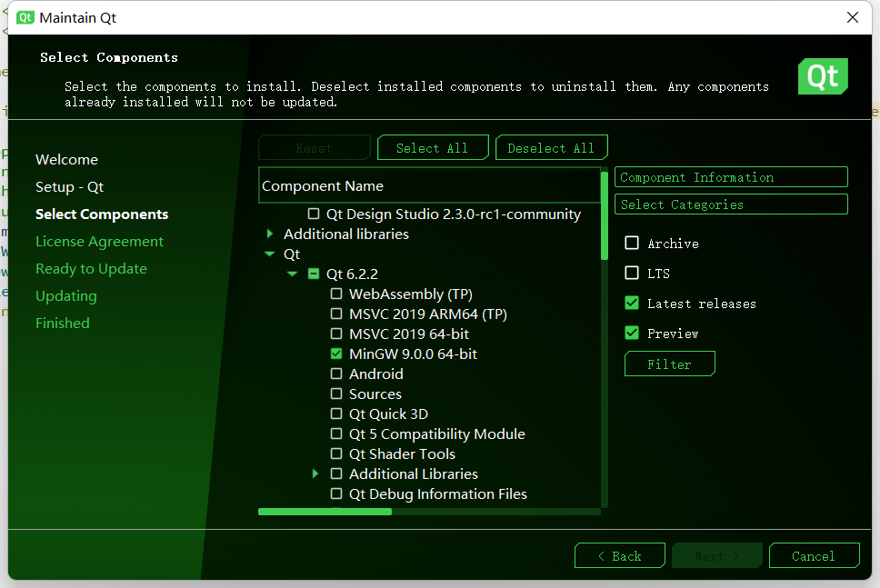Viewport: 880px width, 588px height.
Task: Tick Qt Debug Information Files checkbox
Action: click(336, 493)
